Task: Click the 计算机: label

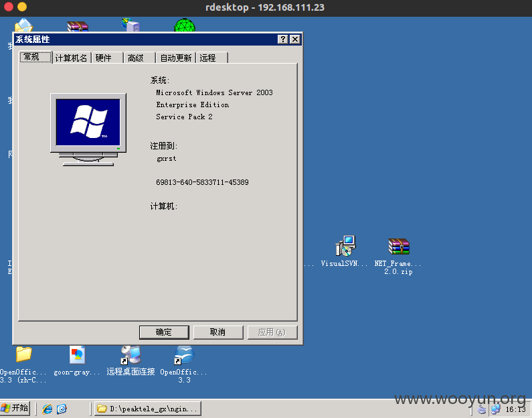Action: pyautogui.click(x=164, y=206)
